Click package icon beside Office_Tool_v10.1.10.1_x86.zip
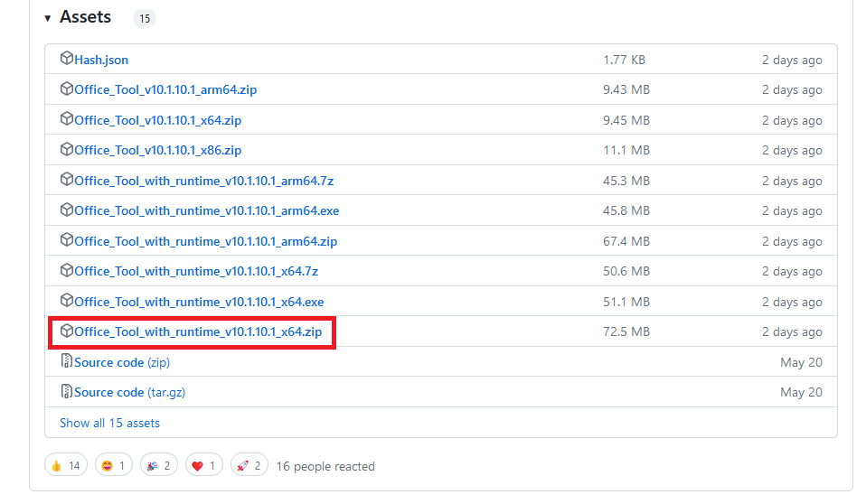Image resolution: width=866 pixels, height=504 pixels. coord(66,149)
